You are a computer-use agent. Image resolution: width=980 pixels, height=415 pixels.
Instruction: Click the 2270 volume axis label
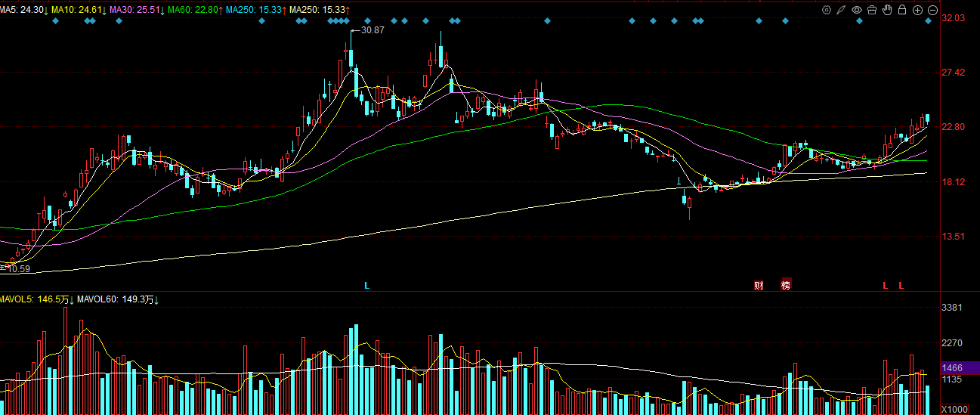coord(954,343)
